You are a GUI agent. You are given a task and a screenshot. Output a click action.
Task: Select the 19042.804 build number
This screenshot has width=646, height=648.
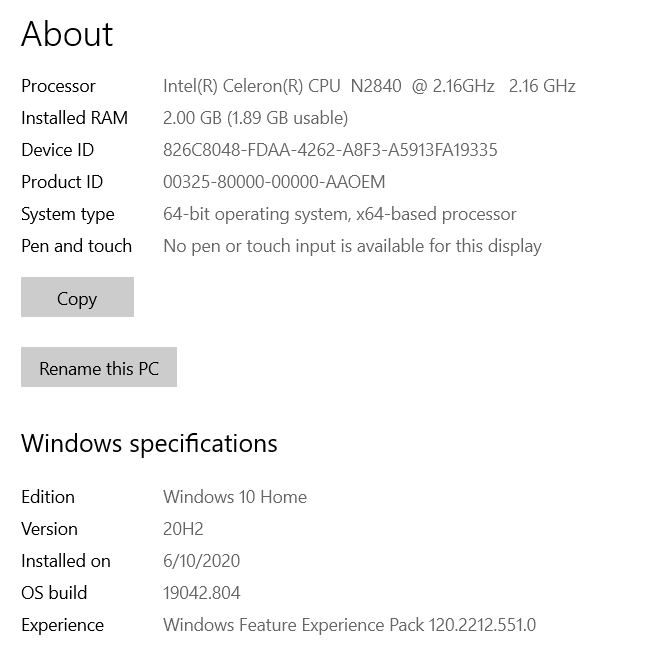[x=202, y=593]
